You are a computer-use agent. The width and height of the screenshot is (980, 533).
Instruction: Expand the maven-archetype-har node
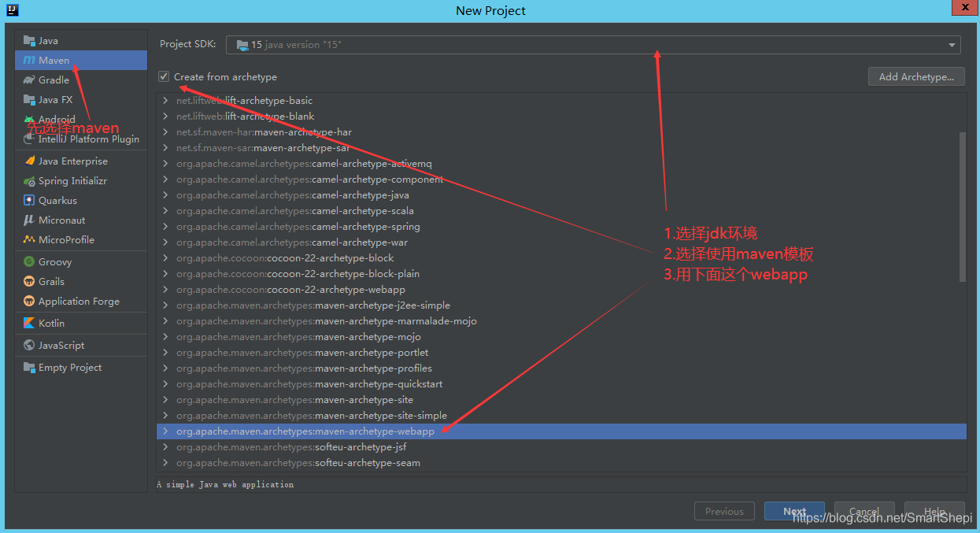pyautogui.click(x=165, y=131)
